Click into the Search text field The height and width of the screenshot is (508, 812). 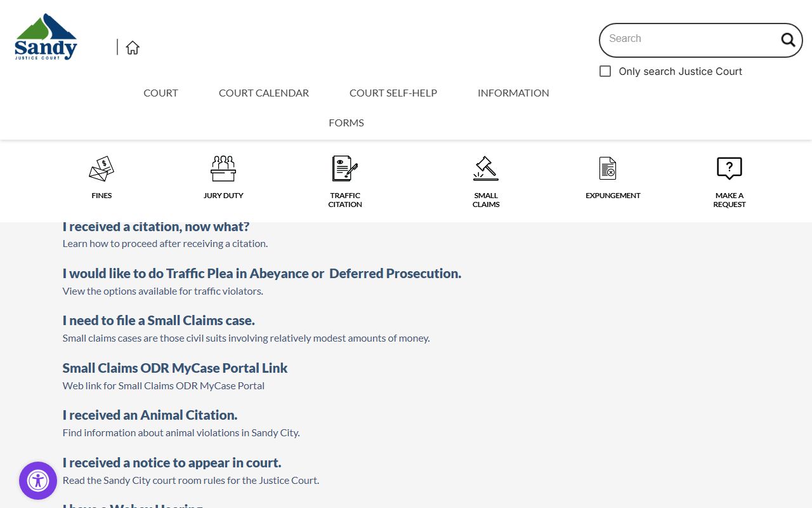688,39
